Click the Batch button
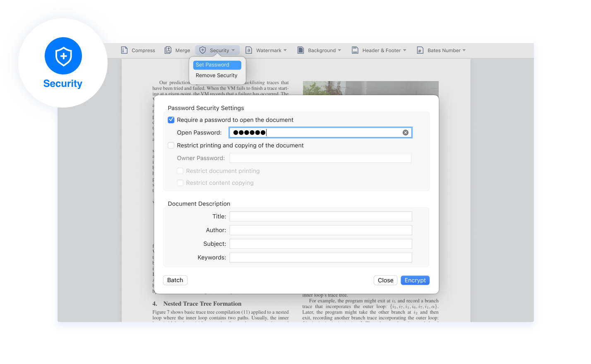 point(175,280)
